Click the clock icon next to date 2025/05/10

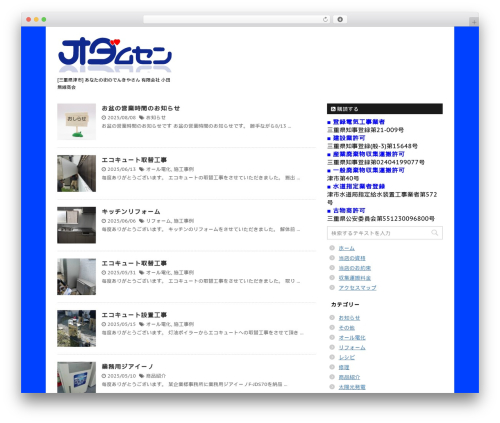pyautogui.click(x=104, y=376)
